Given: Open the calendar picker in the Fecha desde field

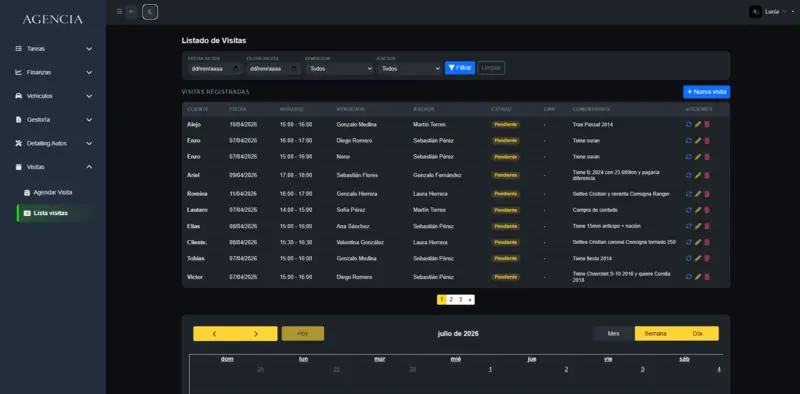Looking at the screenshot, I should point(235,68).
